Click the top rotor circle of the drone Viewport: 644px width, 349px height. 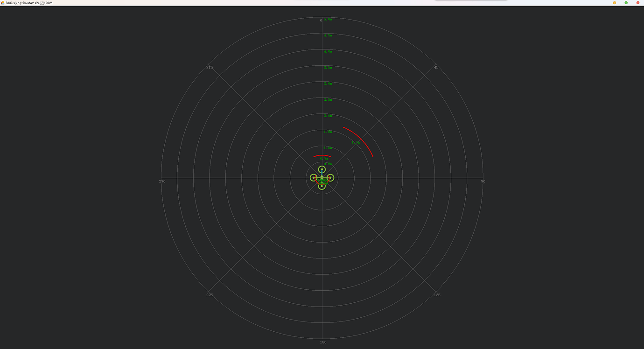[x=322, y=169]
